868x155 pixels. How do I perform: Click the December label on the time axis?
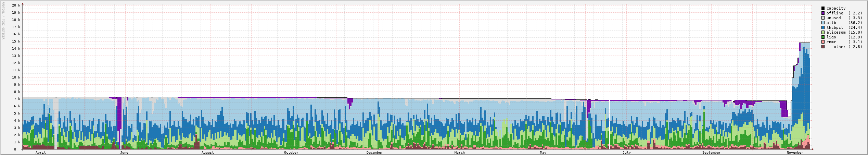click(374, 153)
